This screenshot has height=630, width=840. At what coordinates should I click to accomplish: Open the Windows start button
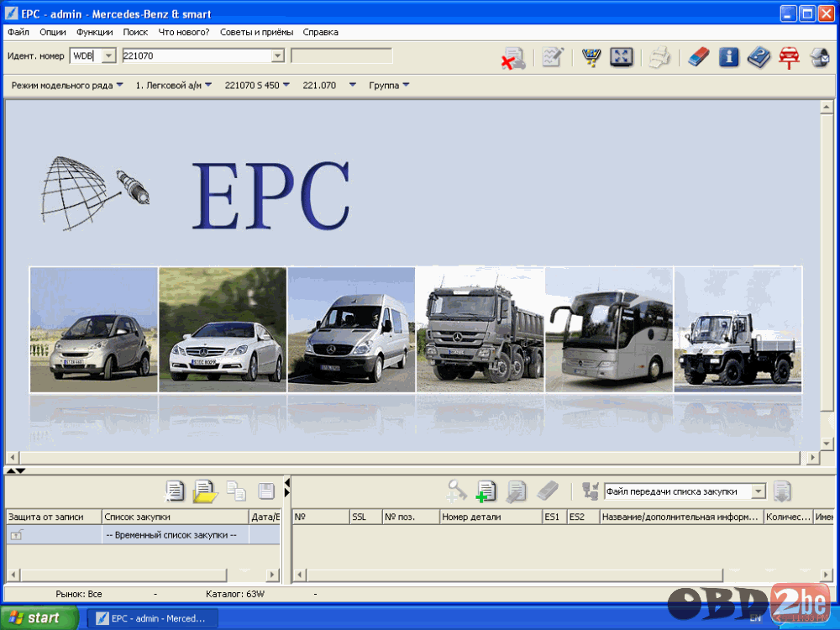click(39, 617)
